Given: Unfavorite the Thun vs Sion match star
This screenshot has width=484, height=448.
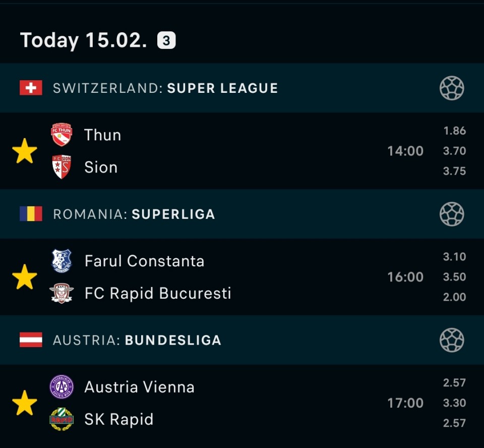Looking at the screenshot, I should click(25, 151).
